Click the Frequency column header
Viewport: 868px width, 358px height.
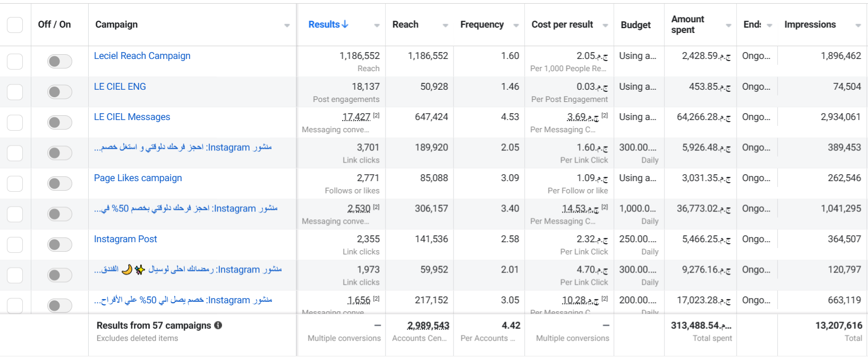click(482, 24)
